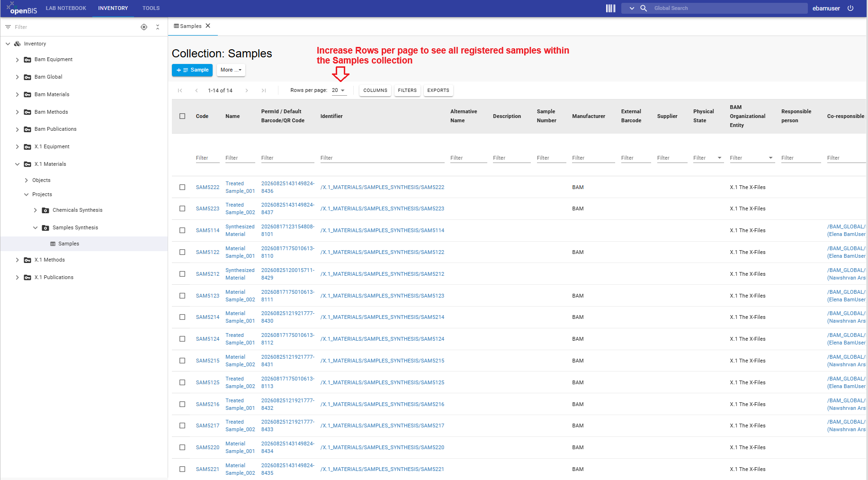Viewport: 868px width, 480px height.
Task: Expand the Objects tree node
Action: 27,181
